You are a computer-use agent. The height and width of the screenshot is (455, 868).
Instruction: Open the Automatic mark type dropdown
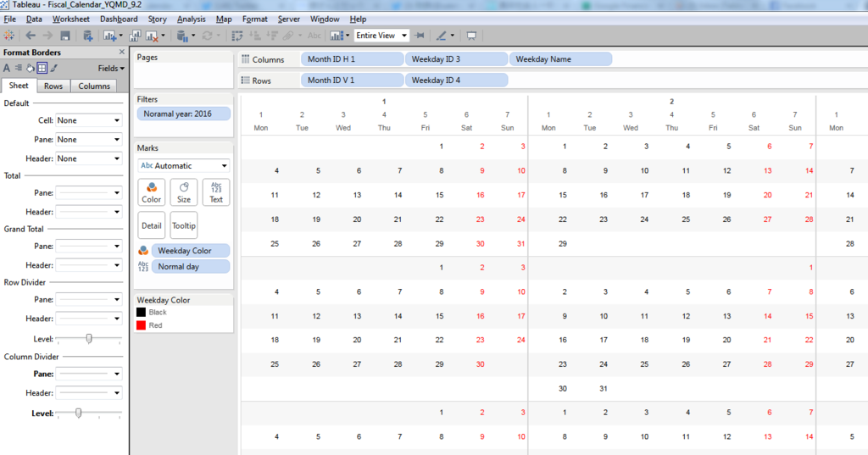tap(183, 165)
